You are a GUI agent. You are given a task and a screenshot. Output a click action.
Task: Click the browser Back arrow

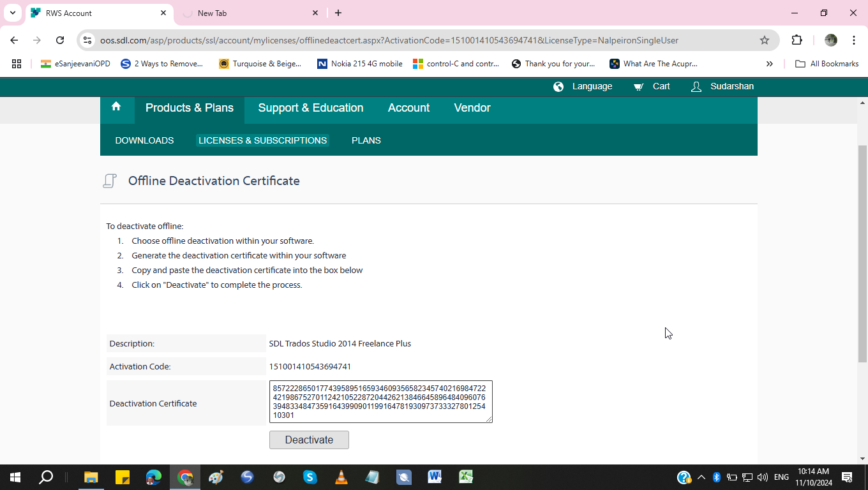(14, 40)
